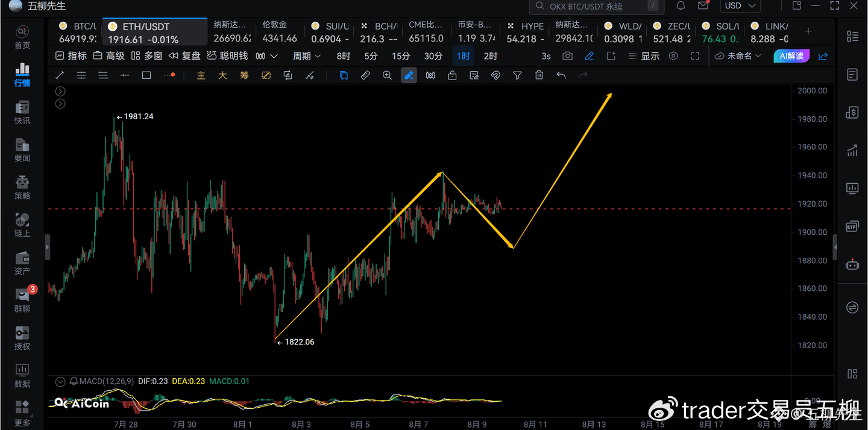Expand MACD indicator options chevron
The height and width of the screenshot is (430, 868).
60,381
